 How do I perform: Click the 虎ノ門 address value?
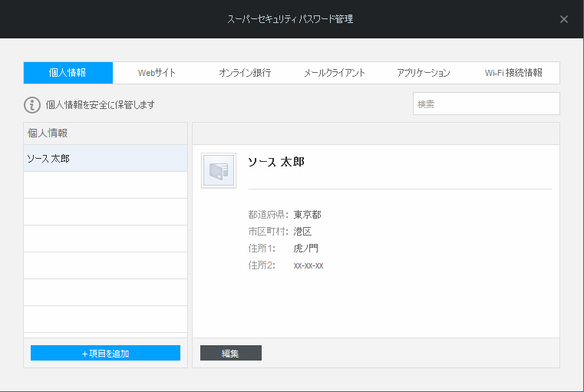(x=305, y=249)
